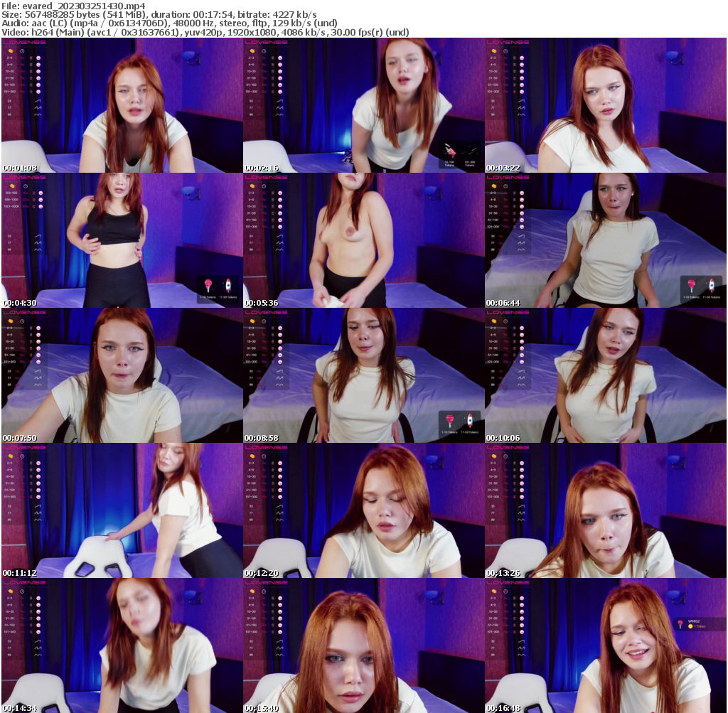The image size is (728, 713).
Task: Select the zigzag wave icon beside 77
Action: 38,108
